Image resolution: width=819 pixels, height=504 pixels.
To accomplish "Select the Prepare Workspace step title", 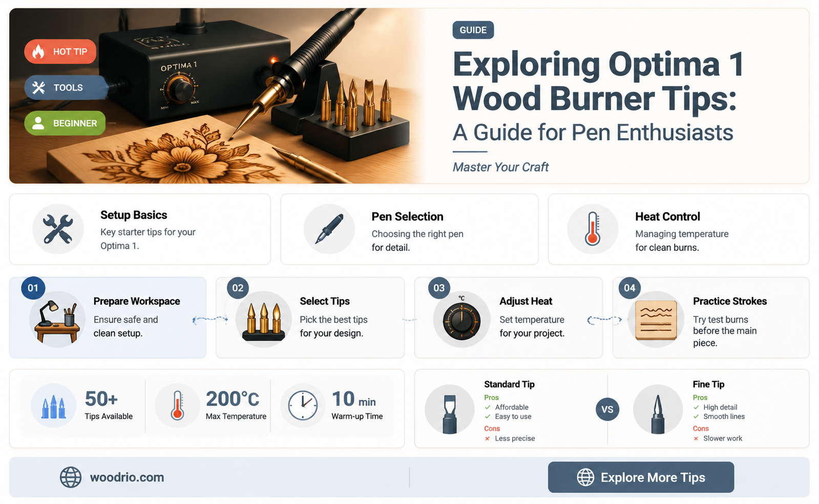I will (137, 301).
